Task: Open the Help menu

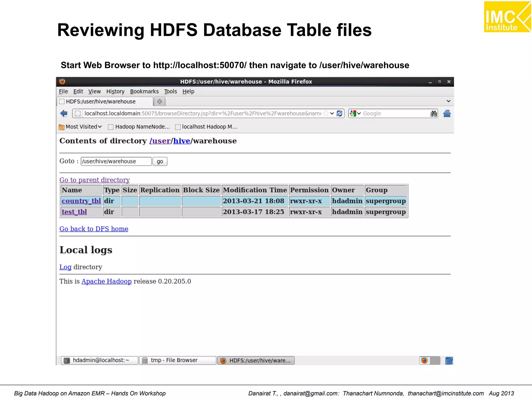Action: point(188,91)
